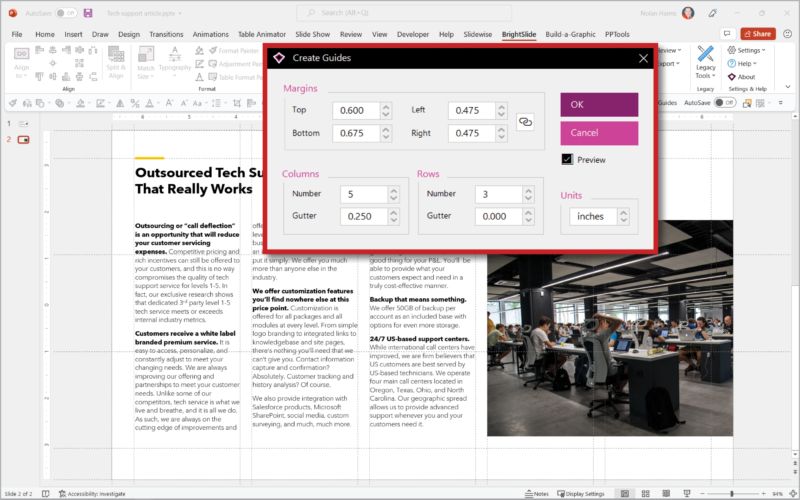The image size is (800, 500).
Task: Click the Notes button in status bar
Action: pos(537,493)
